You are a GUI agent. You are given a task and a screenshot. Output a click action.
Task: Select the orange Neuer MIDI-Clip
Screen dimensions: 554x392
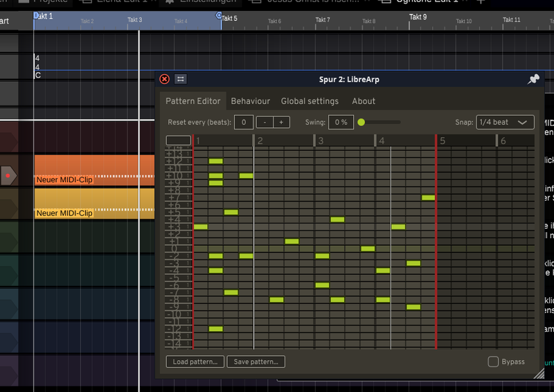(94, 170)
